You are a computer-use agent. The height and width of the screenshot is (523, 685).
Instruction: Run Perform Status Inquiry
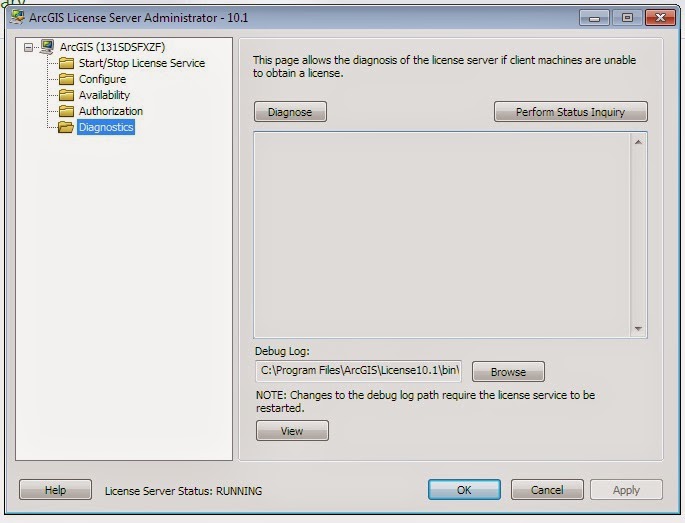pyautogui.click(x=571, y=112)
